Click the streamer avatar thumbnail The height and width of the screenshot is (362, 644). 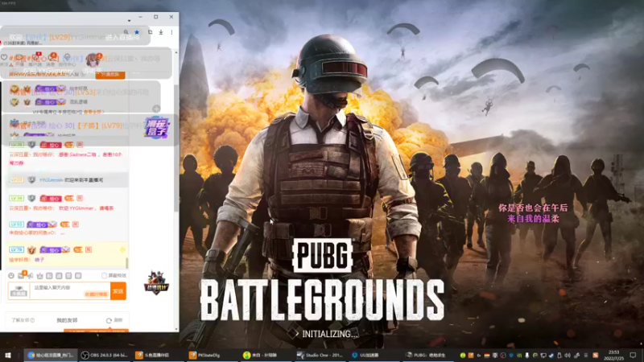pos(93,61)
